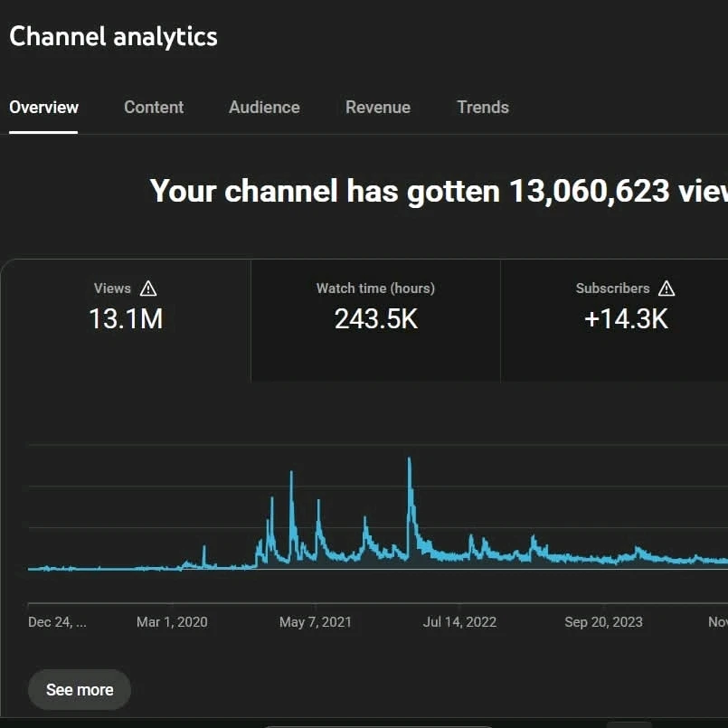Click the warning triangle next to Subscribers
The image size is (728, 728).
click(x=667, y=288)
